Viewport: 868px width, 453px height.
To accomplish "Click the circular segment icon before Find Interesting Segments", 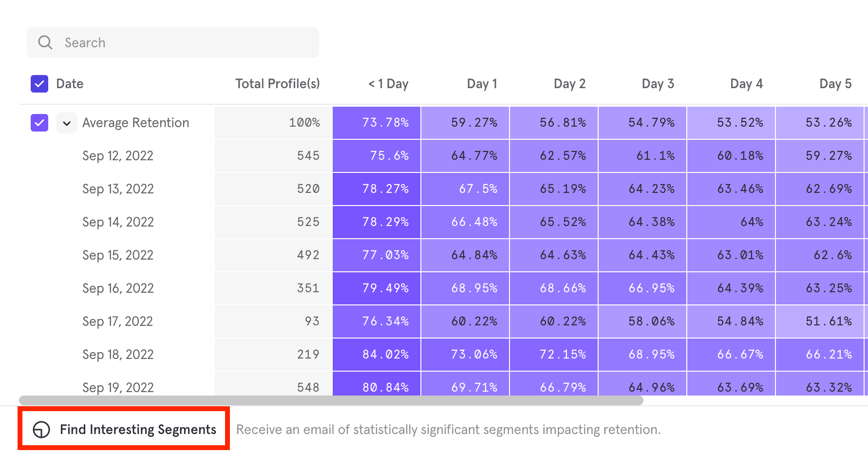I will pos(41,429).
